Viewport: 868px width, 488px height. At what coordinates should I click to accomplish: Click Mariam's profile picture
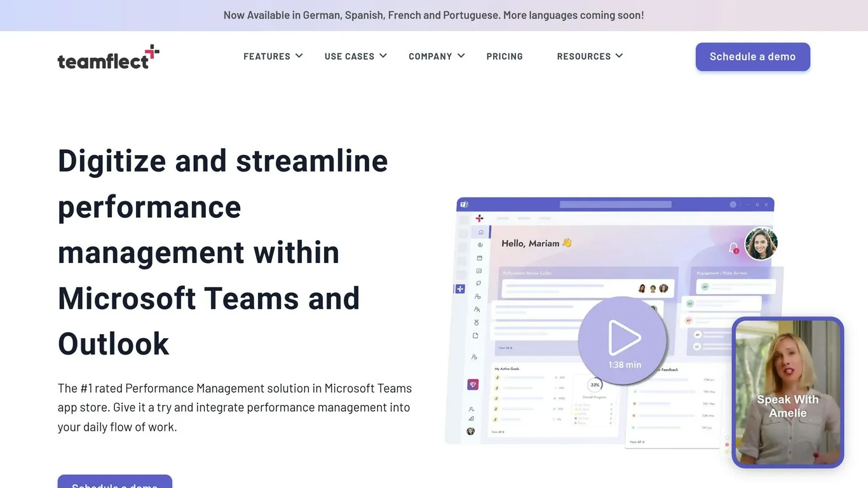coord(761,244)
